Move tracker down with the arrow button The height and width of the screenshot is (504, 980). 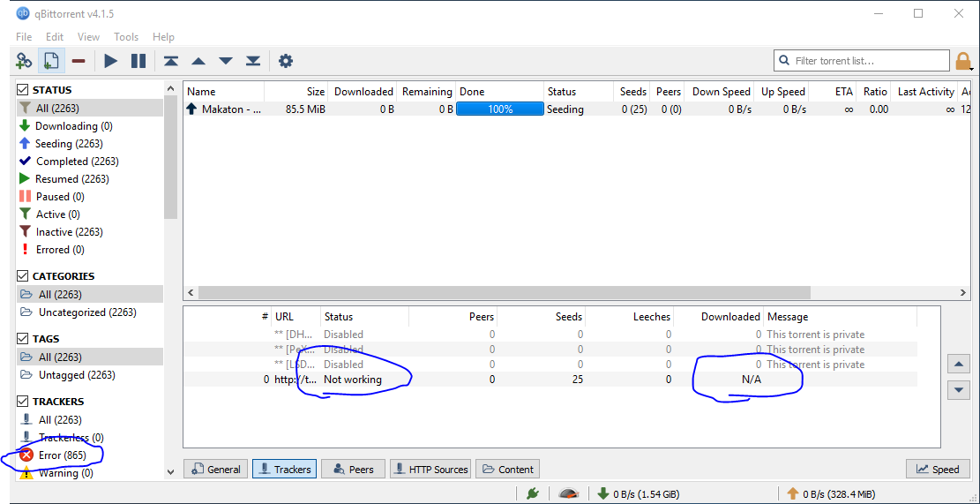(x=959, y=389)
